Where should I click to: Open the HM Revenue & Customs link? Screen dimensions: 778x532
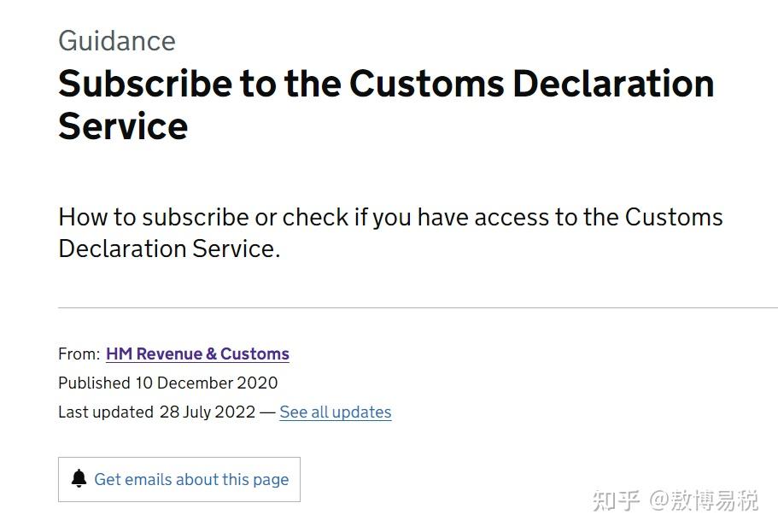tap(197, 354)
